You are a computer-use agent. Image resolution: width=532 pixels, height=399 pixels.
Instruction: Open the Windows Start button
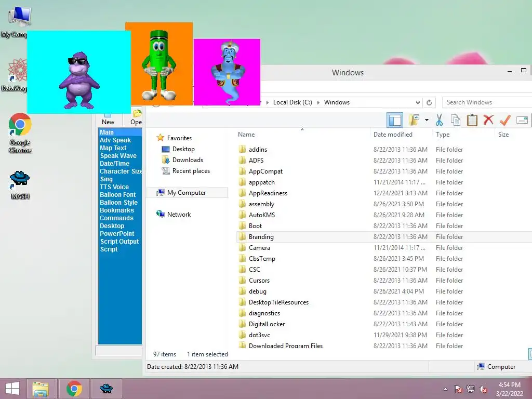coord(12,389)
